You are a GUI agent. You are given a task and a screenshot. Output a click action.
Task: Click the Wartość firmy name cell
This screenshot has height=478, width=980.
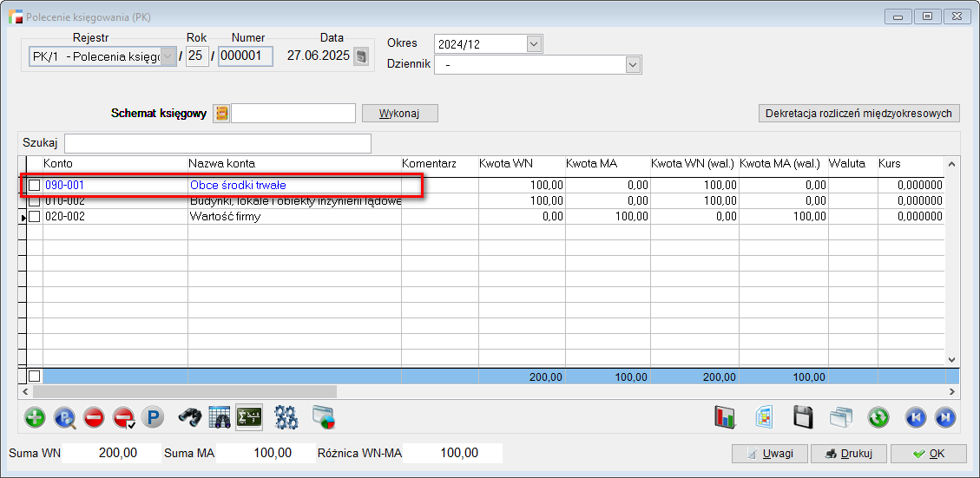click(x=293, y=217)
